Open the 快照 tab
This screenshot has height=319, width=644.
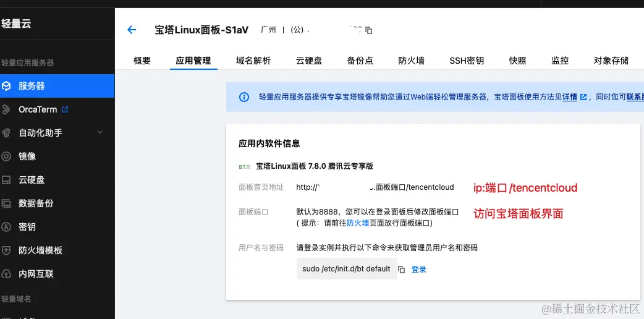tap(517, 61)
